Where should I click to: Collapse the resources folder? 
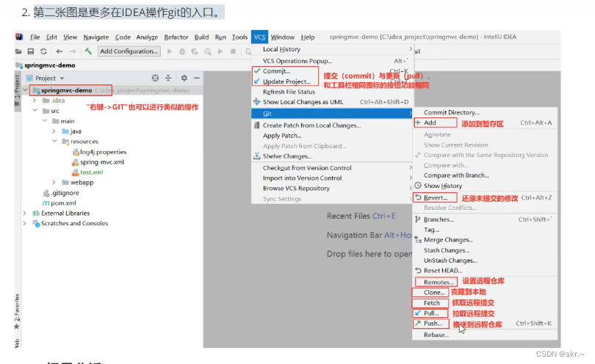tap(54, 142)
